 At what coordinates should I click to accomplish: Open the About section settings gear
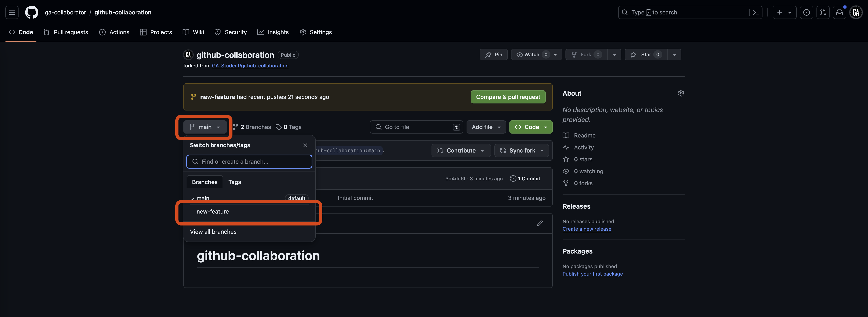pos(681,93)
